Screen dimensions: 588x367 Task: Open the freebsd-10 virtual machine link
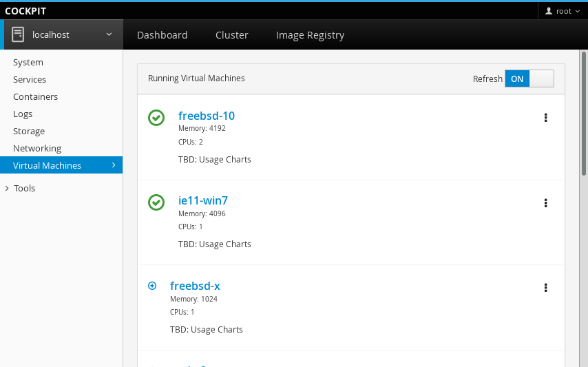[x=207, y=116]
